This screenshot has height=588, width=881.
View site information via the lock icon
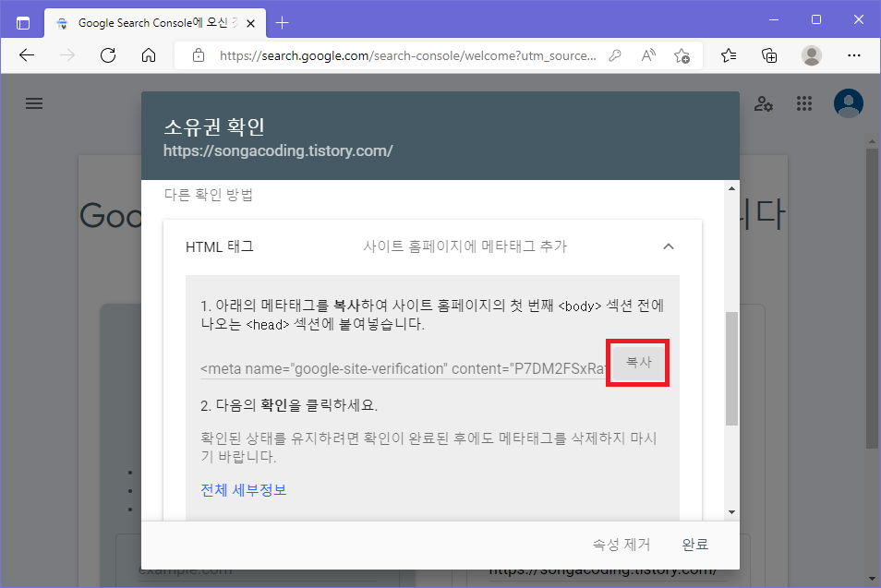click(199, 55)
